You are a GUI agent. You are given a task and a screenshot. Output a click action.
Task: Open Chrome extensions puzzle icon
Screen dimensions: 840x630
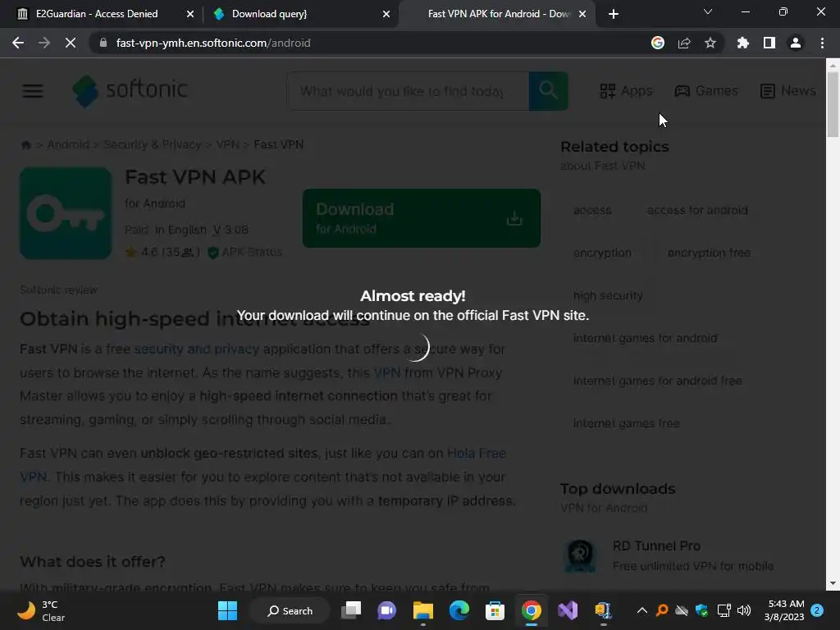point(743,43)
